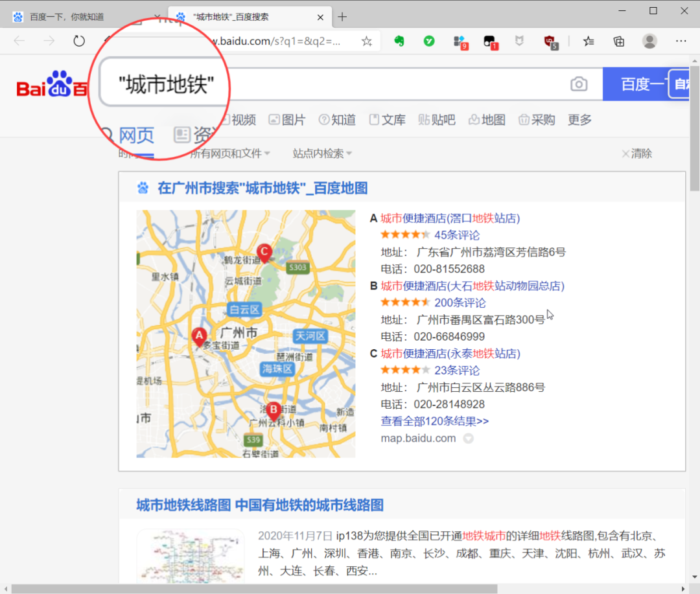This screenshot has height=594, width=700.
Task: Click the Guangzhou map thumbnail
Action: pyautogui.click(x=246, y=334)
